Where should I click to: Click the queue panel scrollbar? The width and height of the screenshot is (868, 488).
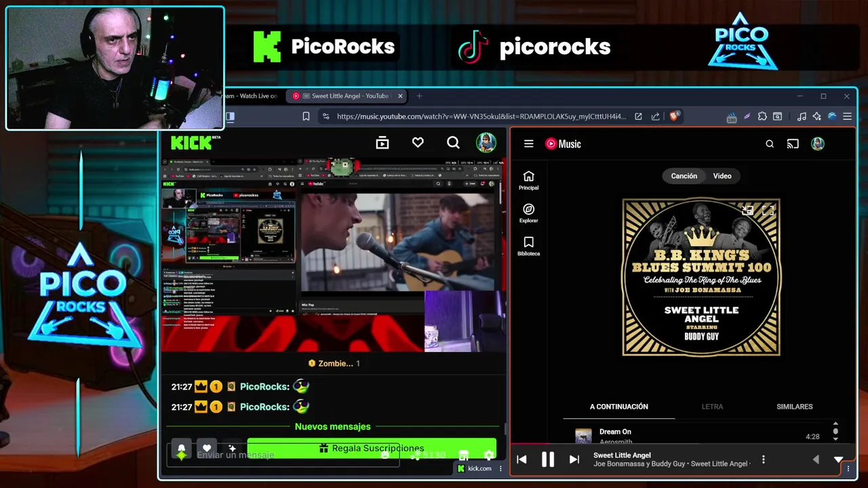[835, 432]
